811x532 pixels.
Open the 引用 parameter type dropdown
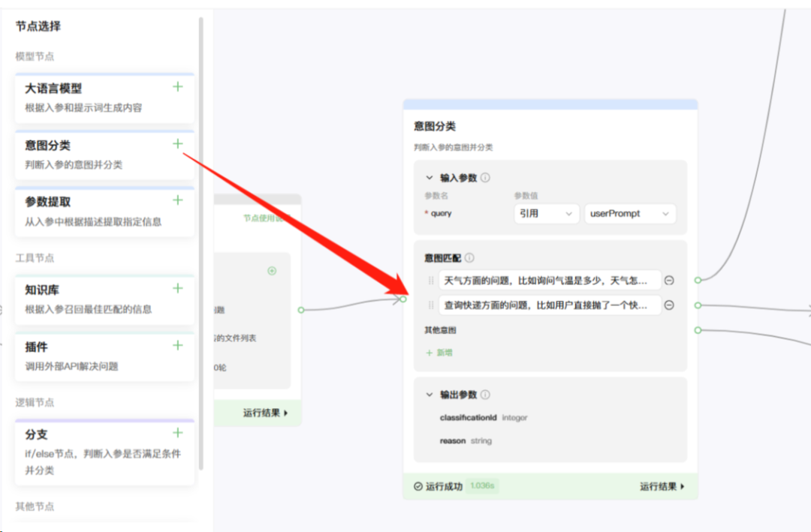(x=546, y=214)
